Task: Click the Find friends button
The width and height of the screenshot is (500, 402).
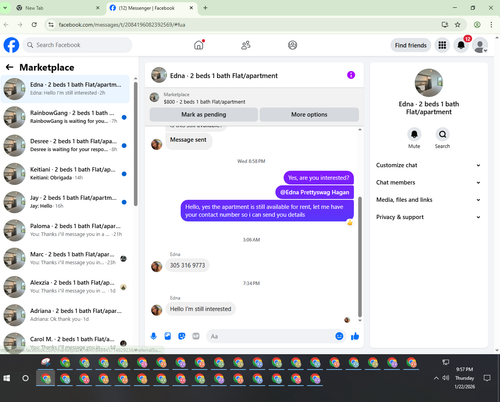Action: [x=411, y=45]
